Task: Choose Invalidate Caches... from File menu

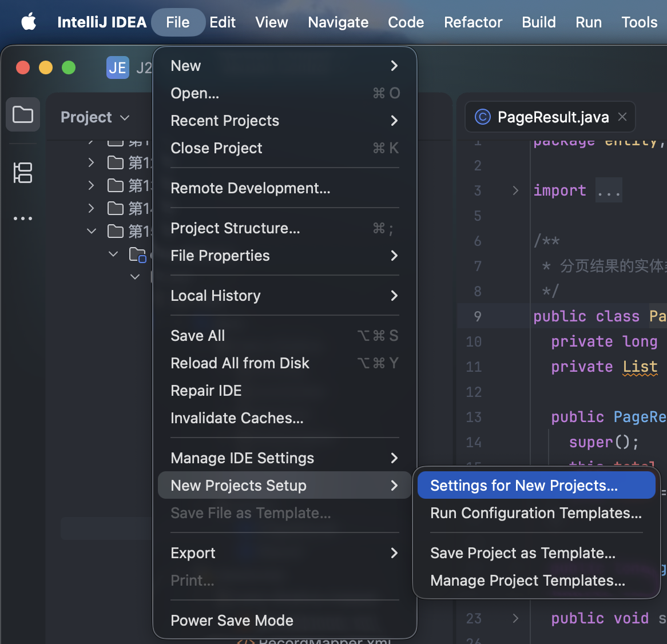Action: click(x=237, y=418)
